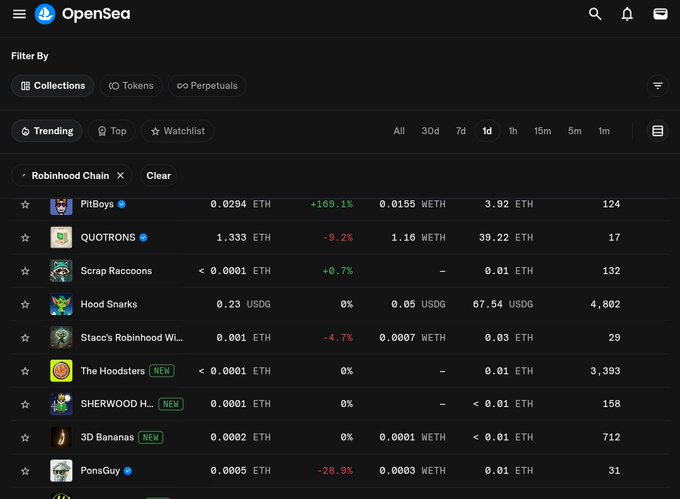Click the Clear filters button
This screenshot has height=499, width=680.
tap(158, 176)
